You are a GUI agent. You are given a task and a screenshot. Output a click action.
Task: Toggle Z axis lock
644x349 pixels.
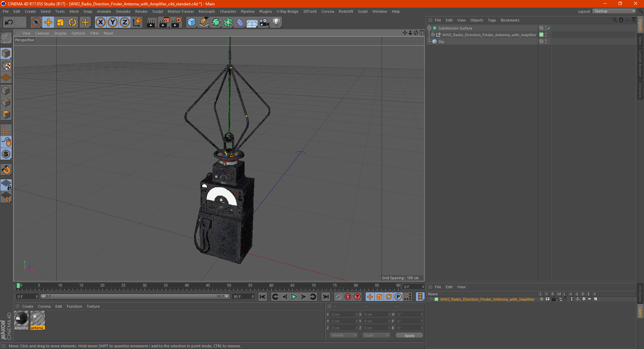(x=125, y=22)
